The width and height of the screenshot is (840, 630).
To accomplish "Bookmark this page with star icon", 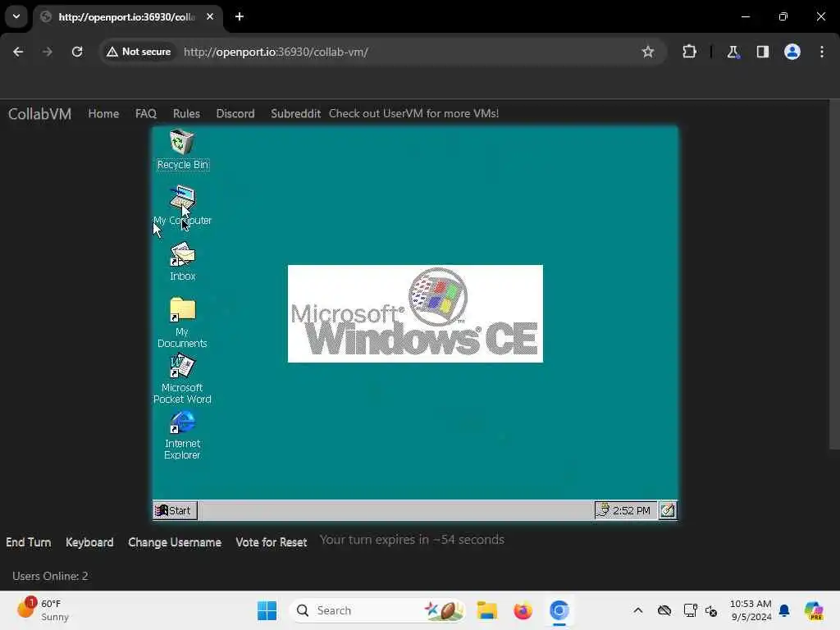I will pos(648,52).
